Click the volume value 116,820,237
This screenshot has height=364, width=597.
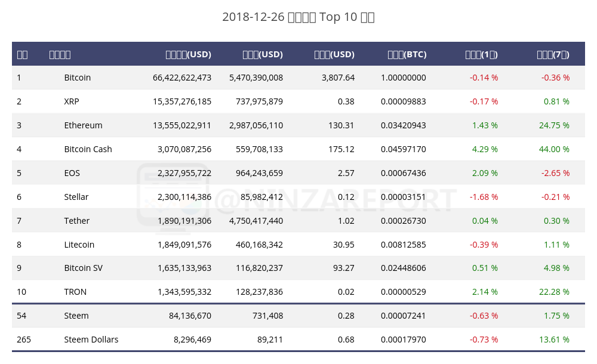coord(259,268)
